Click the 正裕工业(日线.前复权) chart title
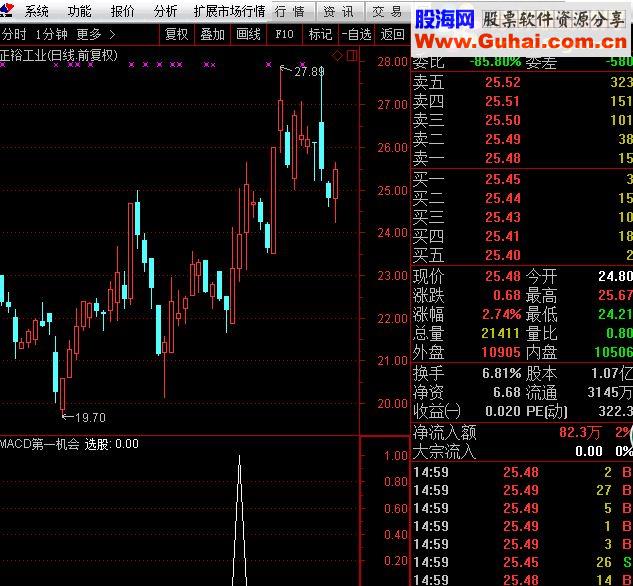Screen dimensions: 633x586 [59, 55]
